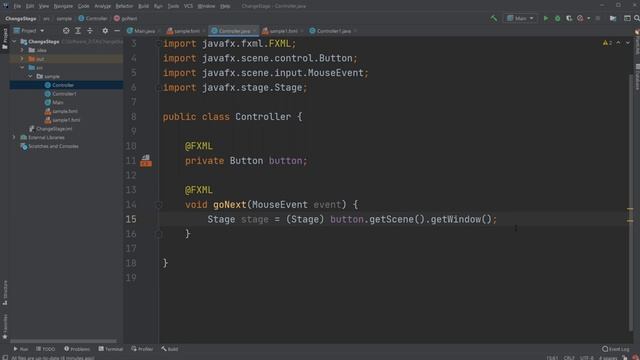Click Expand All icon in Project panel
The height and width of the screenshot is (360, 640).
[78, 31]
